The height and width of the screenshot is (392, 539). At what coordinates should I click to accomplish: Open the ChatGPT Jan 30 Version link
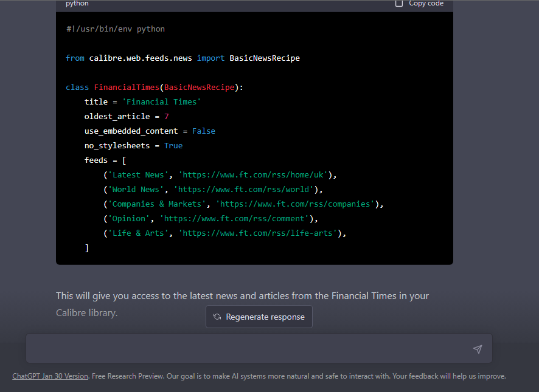50,376
